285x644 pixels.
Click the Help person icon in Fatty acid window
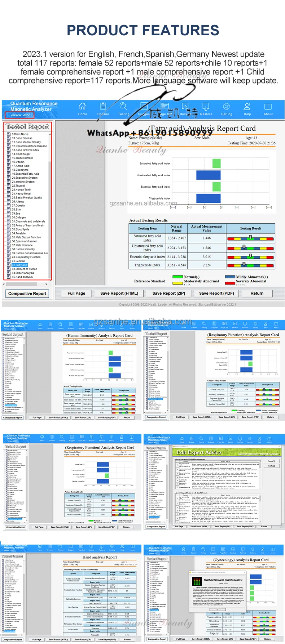tap(247, 109)
